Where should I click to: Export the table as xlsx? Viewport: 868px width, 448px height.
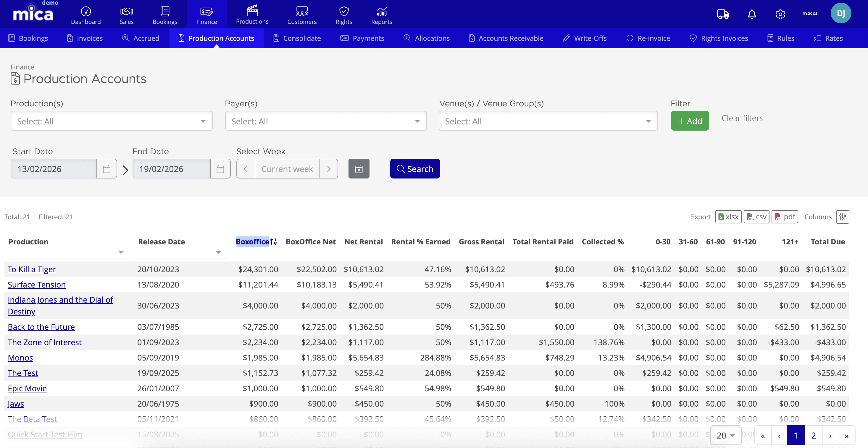click(x=728, y=217)
